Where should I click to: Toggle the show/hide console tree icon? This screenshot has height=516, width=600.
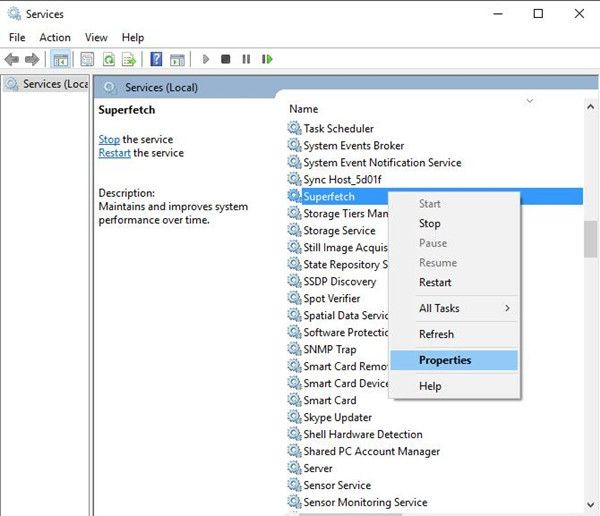[x=60, y=60]
